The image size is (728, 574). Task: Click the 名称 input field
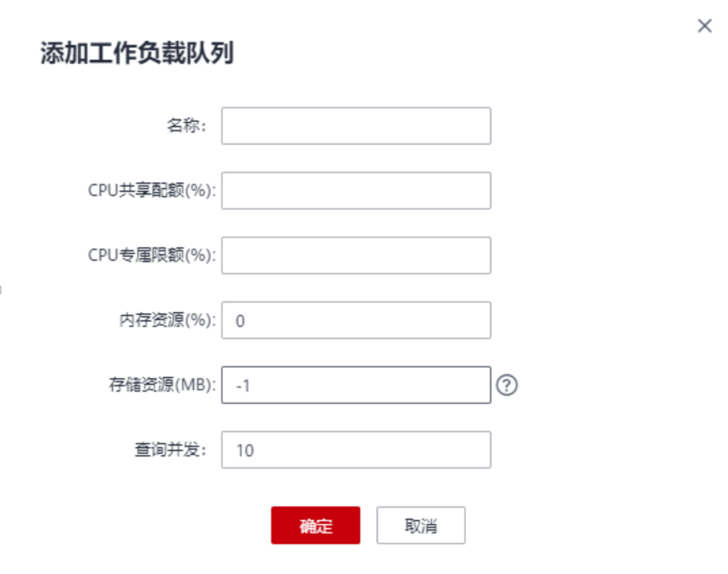click(x=356, y=126)
